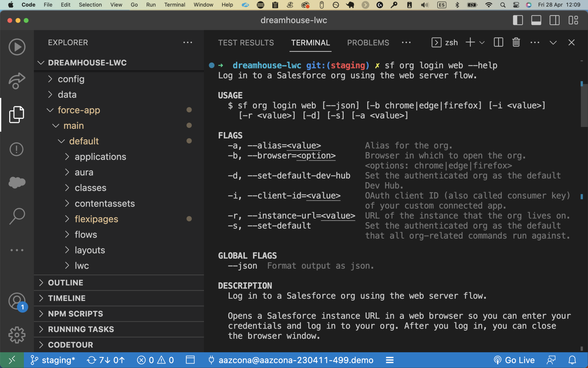The width and height of the screenshot is (588, 368).
Task: Show errors and warnings count
Action: point(155,360)
